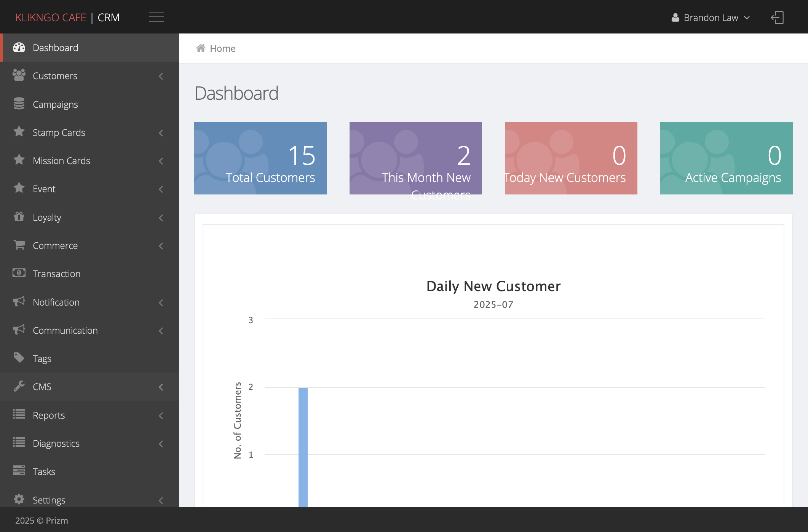Open the Brandon Law user dropdown
This screenshot has width=808, height=532.
[x=711, y=18]
